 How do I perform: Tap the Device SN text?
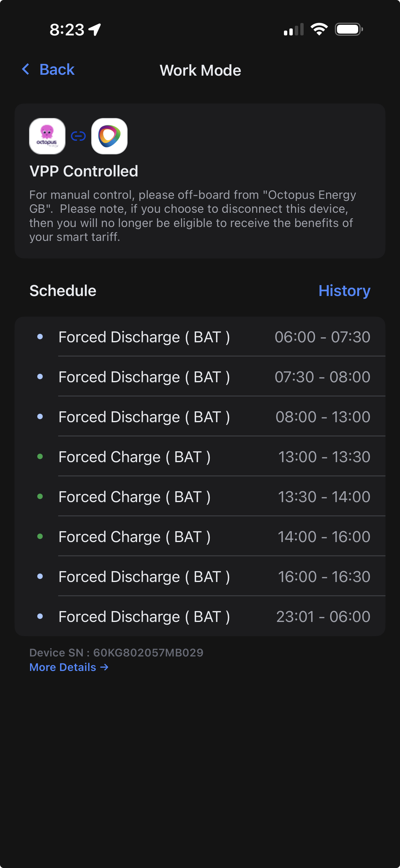[x=116, y=653]
